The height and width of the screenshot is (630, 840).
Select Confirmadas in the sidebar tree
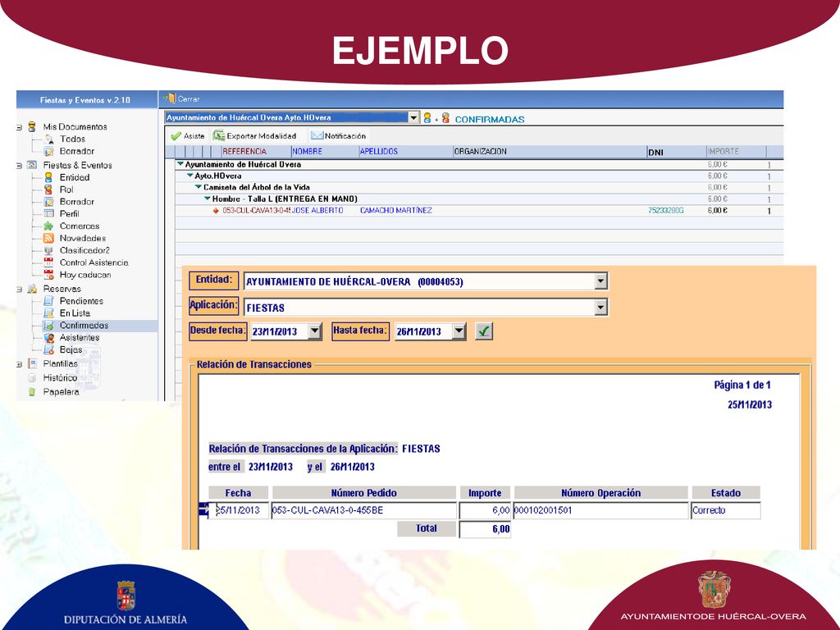(84, 325)
